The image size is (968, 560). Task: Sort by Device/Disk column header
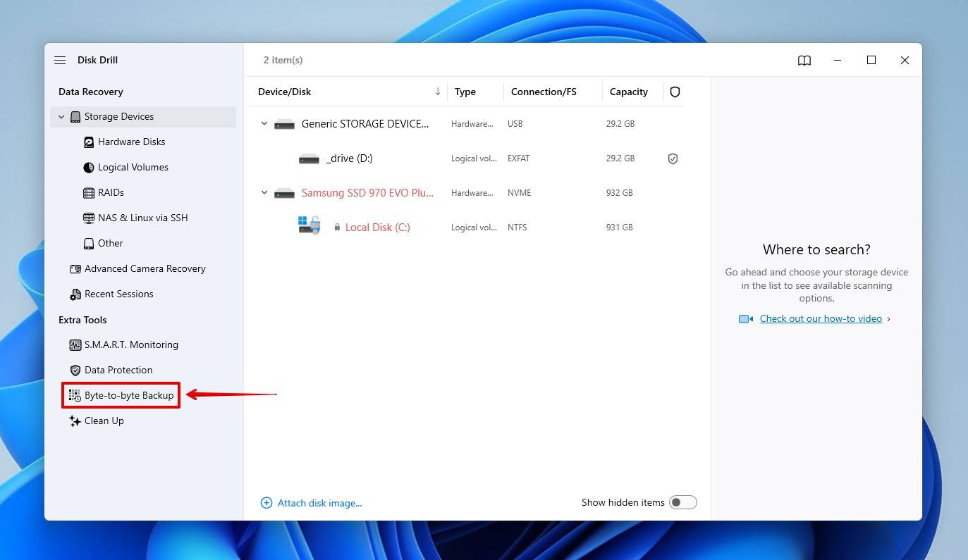pos(284,92)
